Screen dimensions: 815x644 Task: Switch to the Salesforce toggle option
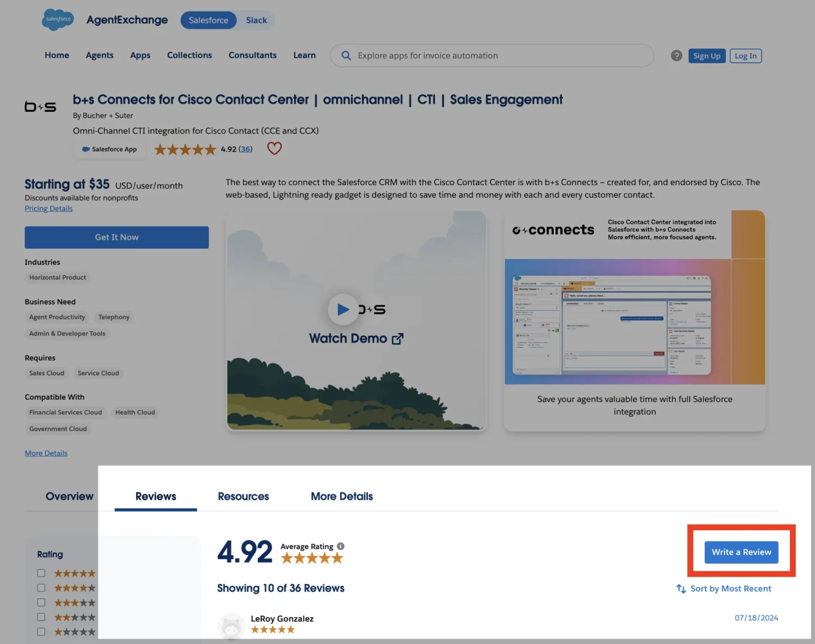tap(209, 20)
